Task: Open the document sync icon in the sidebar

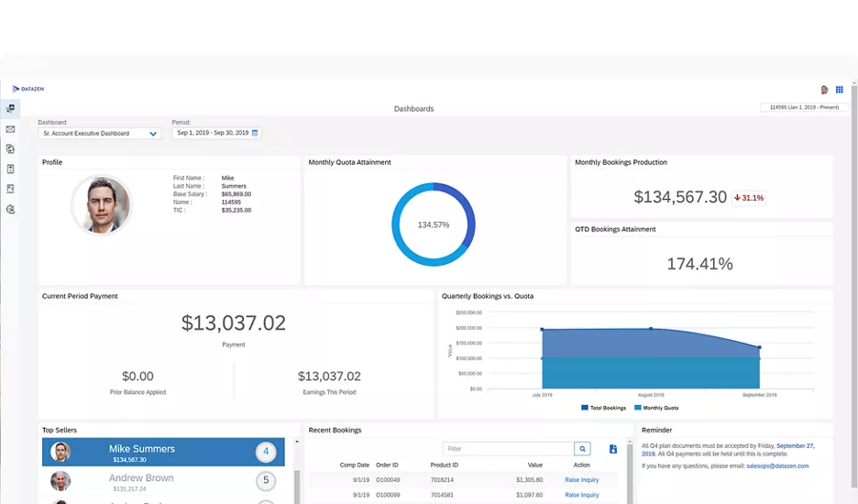Action: (10, 148)
